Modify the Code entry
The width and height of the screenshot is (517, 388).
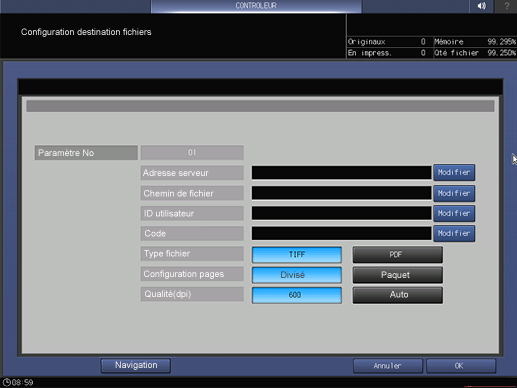454,233
